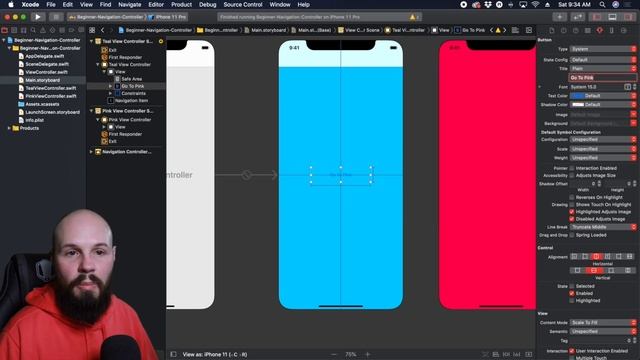Open the Content Mode dropdown
Viewport: 640px width, 360px height.
(603, 322)
